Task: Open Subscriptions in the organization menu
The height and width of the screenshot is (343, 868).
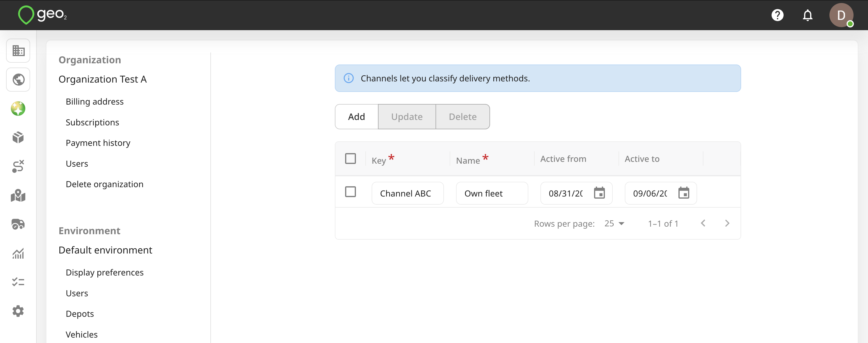Action: (x=92, y=122)
